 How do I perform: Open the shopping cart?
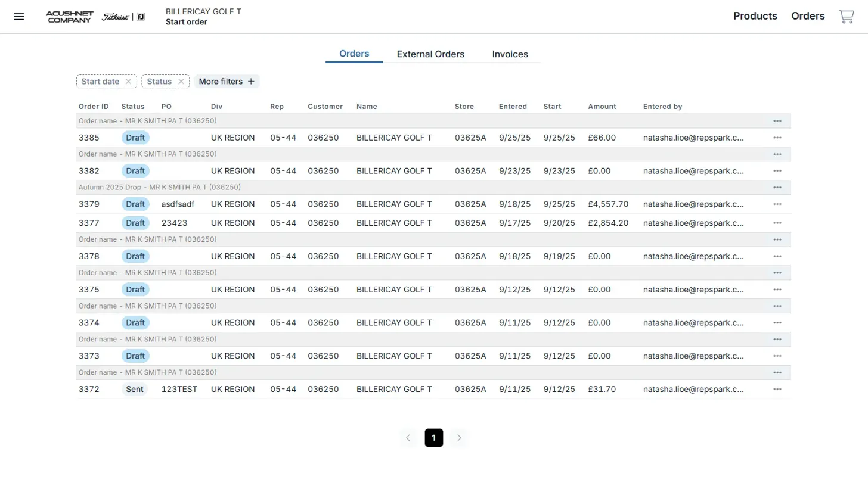846,17
